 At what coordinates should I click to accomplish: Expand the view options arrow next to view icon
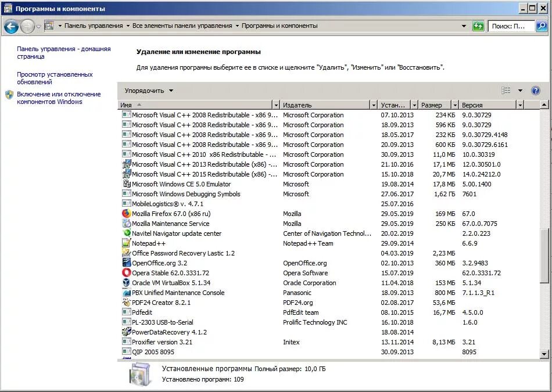[x=520, y=91]
